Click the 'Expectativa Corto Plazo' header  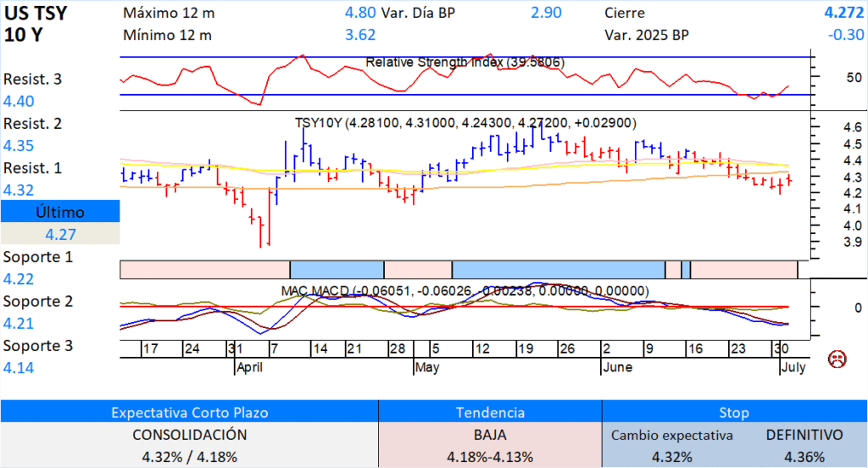coord(189,413)
